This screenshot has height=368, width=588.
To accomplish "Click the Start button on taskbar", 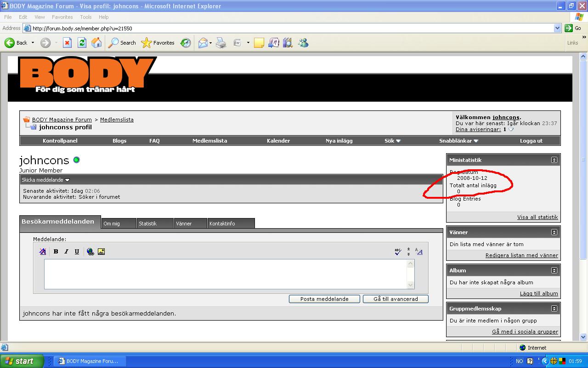I will (x=22, y=361).
